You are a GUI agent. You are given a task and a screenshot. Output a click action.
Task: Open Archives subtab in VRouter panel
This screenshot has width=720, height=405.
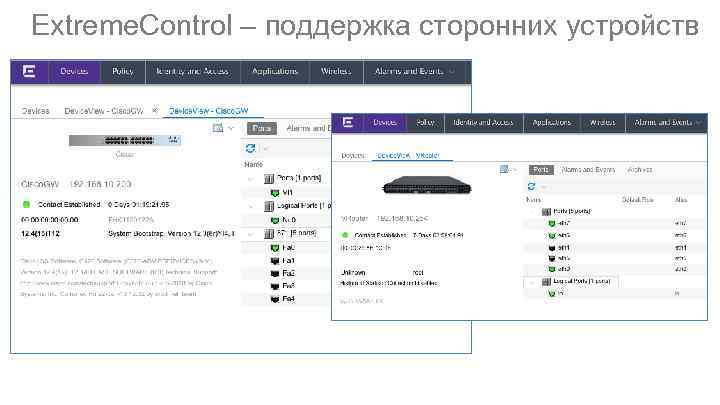(639, 169)
